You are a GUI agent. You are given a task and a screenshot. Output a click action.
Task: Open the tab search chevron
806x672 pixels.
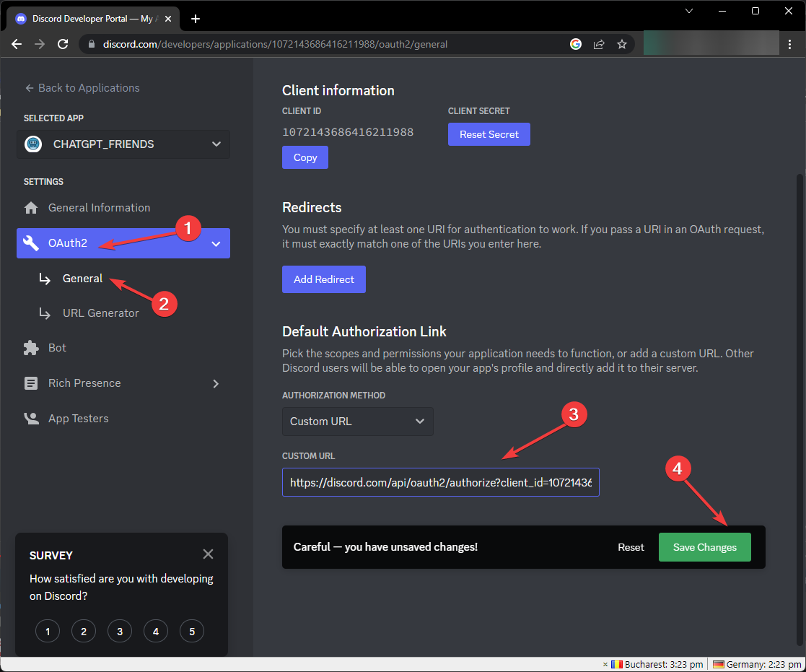[x=689, y=11]
